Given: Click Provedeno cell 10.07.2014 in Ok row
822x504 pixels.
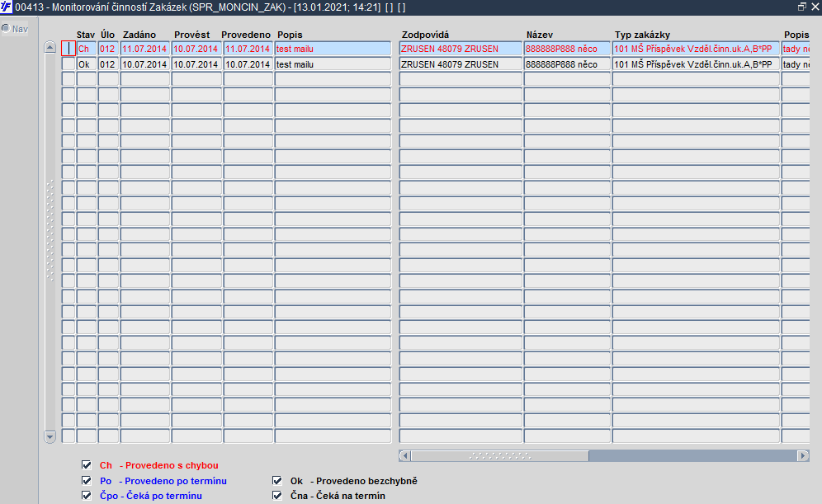Looking at the screenshot, I should (x=248, y=64).
